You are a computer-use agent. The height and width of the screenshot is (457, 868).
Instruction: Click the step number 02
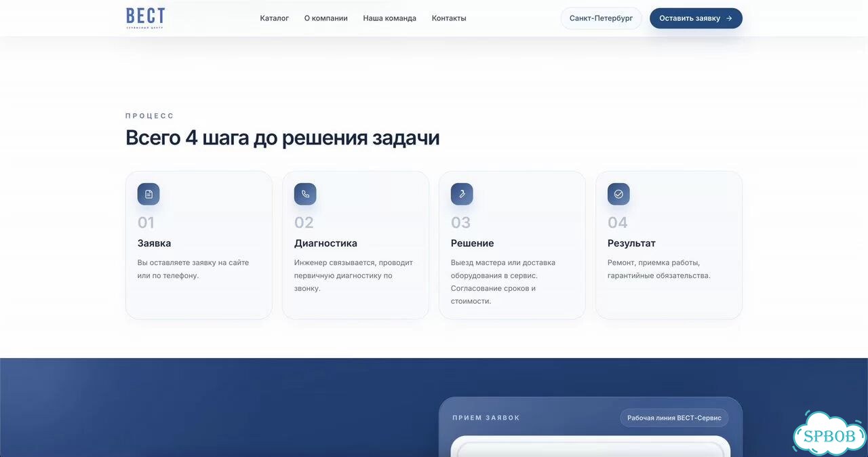click(x=304, y=222)
